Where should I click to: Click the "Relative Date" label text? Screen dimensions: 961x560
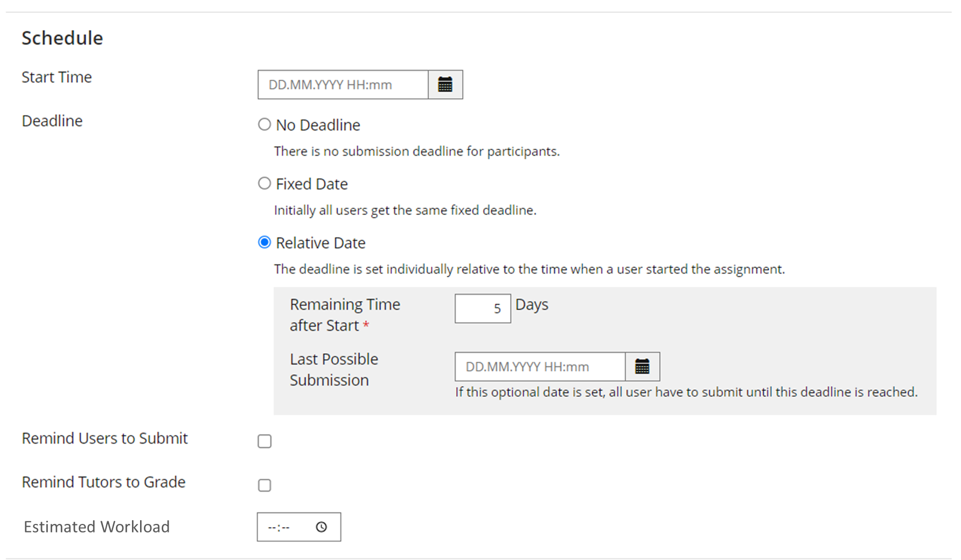tap(321, 243)
